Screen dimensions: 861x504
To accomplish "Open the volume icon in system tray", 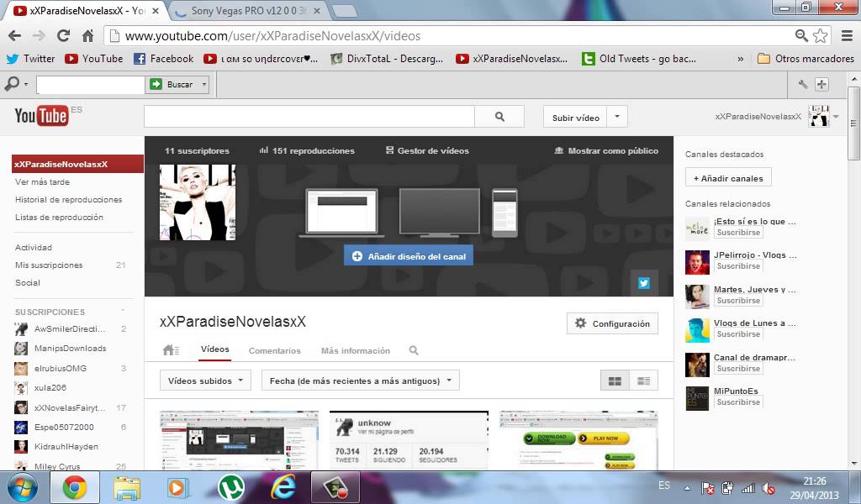I will click(769, 487).
